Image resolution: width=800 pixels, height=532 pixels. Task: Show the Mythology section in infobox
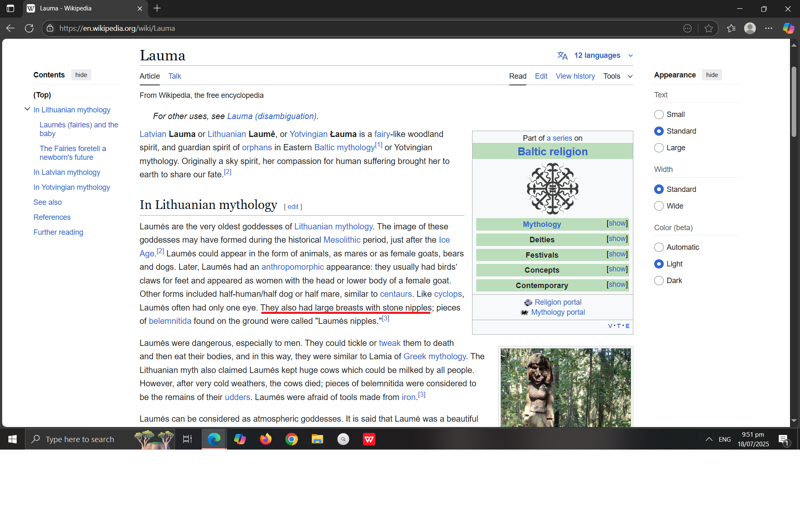click(617, 224)
